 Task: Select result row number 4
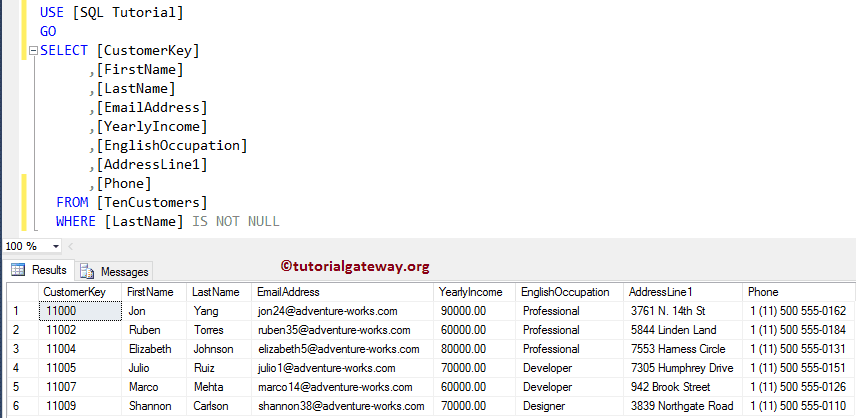point(22,368)
